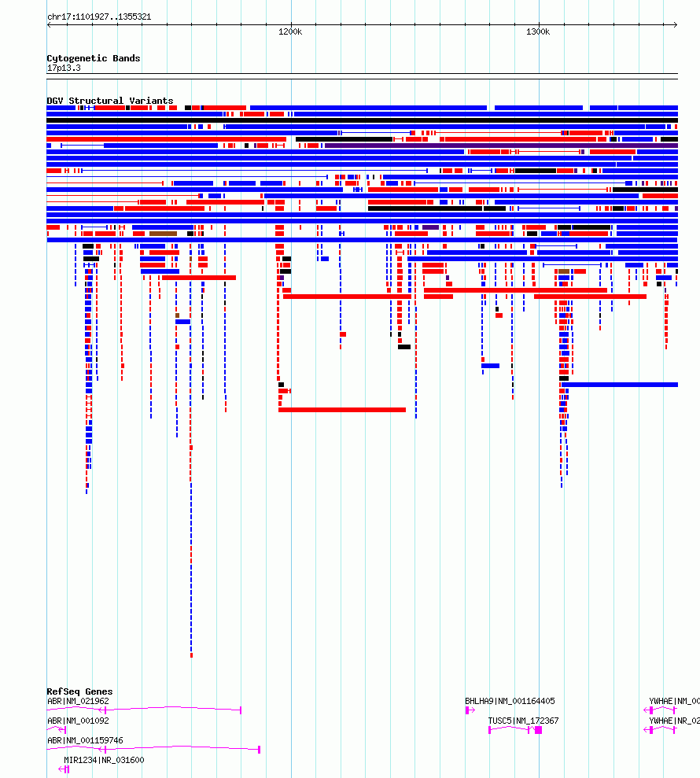Open the DGV Structural Variants track title

(x=109, y=100)
